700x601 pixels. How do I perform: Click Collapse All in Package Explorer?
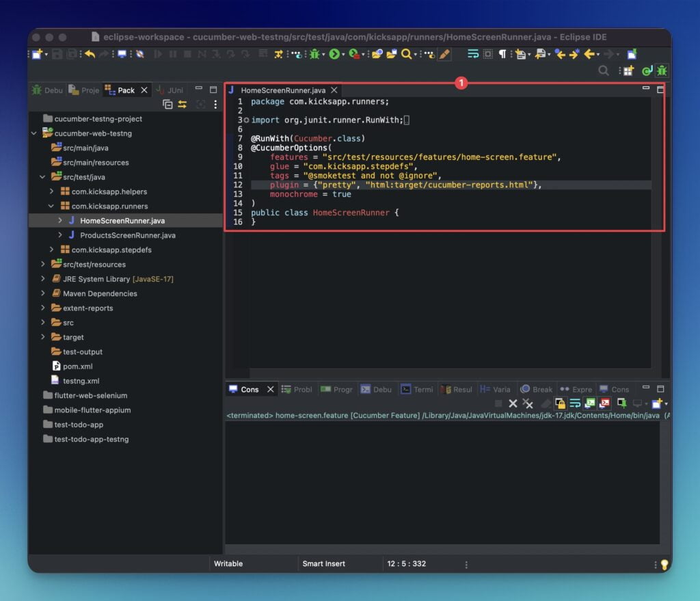[x=167, y=105]
